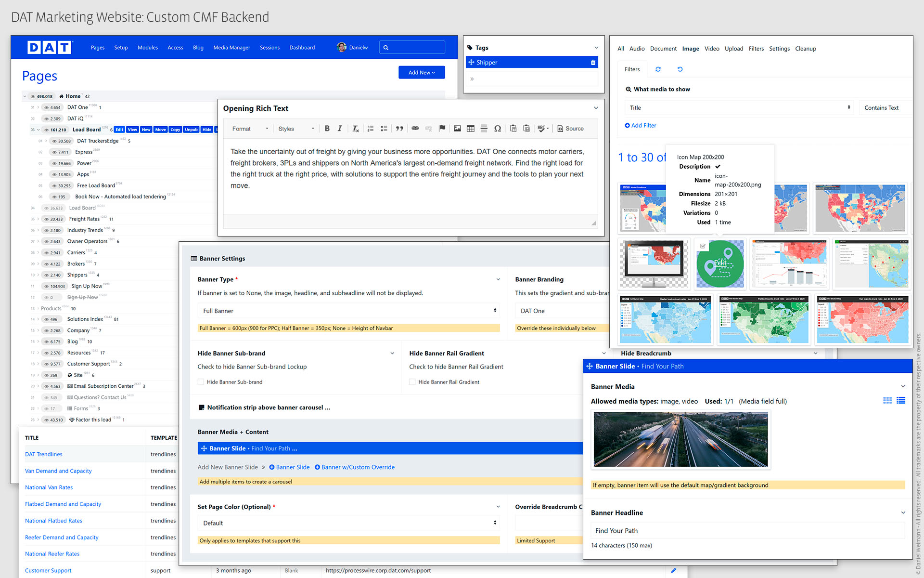Insert a table in the Opening Rich Text editor

pyautogui.click(x=471, y=129)
